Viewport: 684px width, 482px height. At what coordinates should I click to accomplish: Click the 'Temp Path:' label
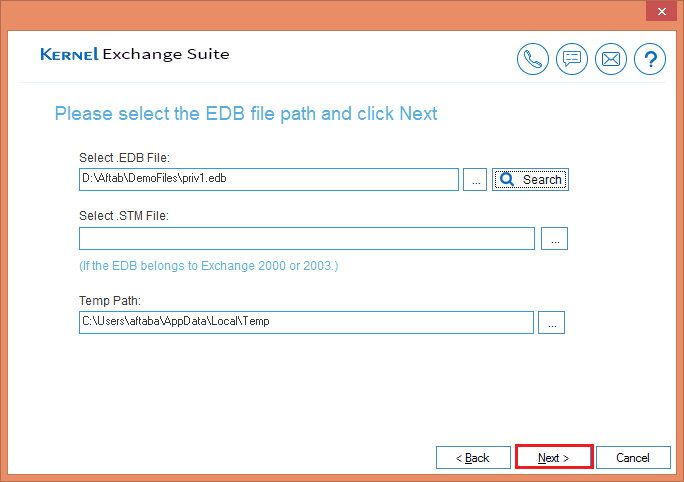click(110, 301)
